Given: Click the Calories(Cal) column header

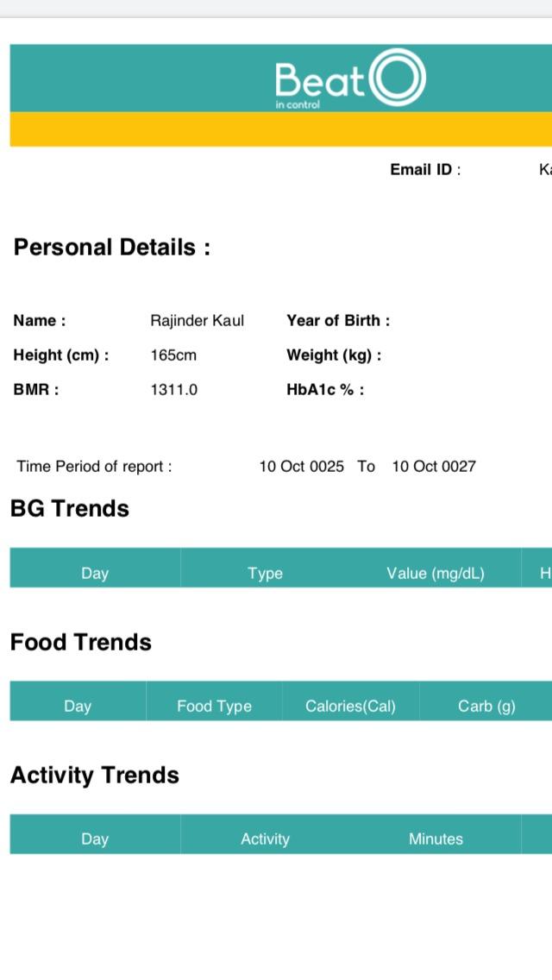Looking at the screenshot, I should click(x=350, y=707).
